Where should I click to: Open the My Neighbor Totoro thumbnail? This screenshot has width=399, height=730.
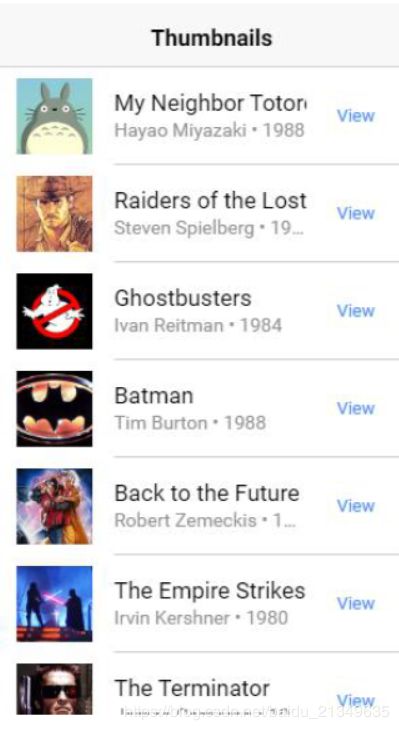pyautogui.click(x=54, y=116)
